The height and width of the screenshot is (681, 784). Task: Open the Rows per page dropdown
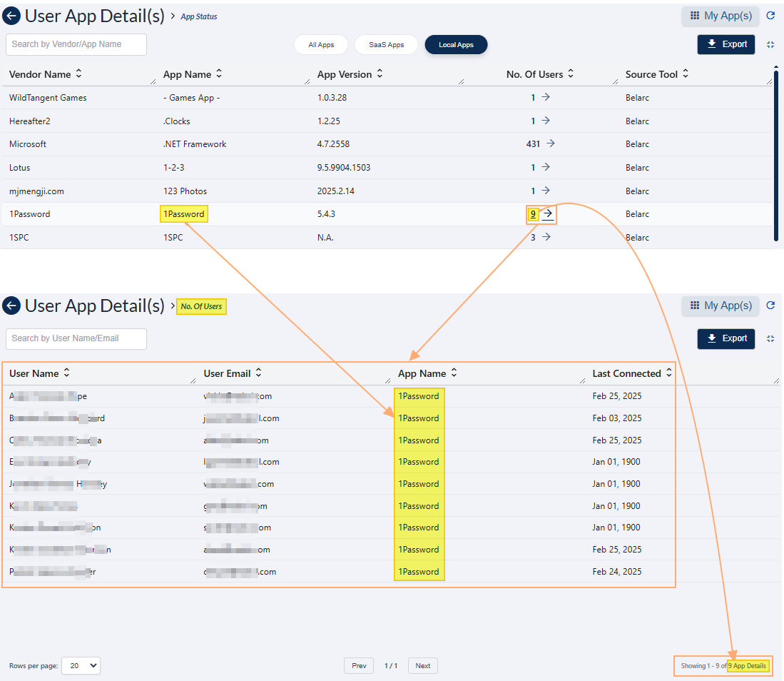81,665
